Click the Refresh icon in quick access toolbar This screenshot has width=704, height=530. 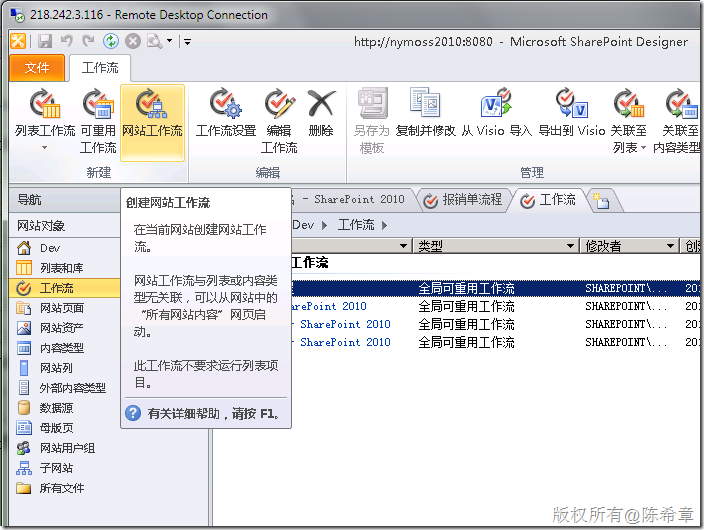(110, 41)
